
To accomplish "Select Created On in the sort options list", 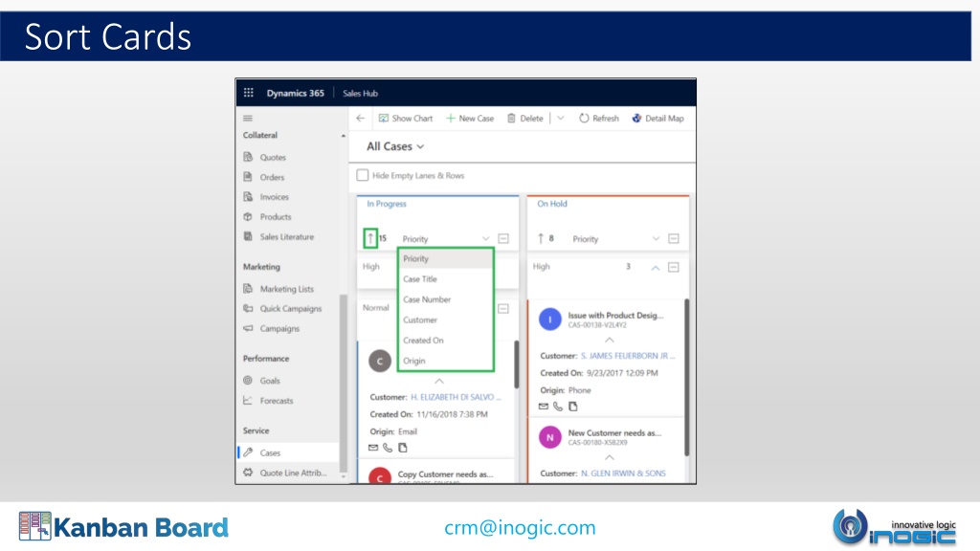I will tap(445, 341).
